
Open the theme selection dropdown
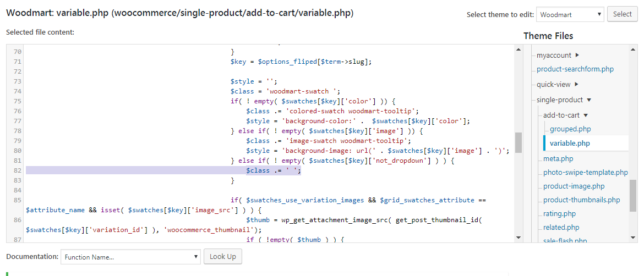pos(570,14)
